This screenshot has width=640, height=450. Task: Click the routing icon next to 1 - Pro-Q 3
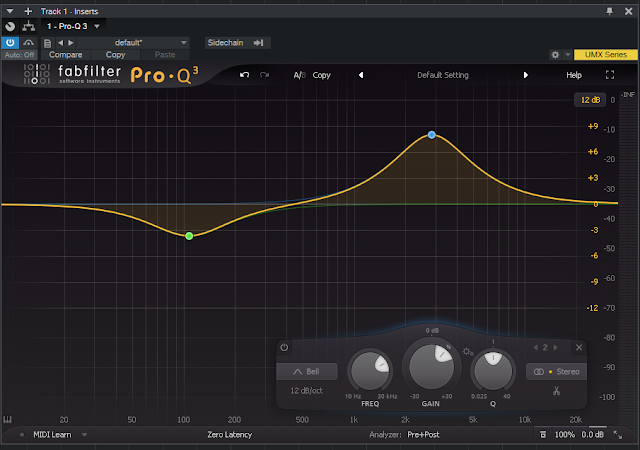[x=29, y=27]
